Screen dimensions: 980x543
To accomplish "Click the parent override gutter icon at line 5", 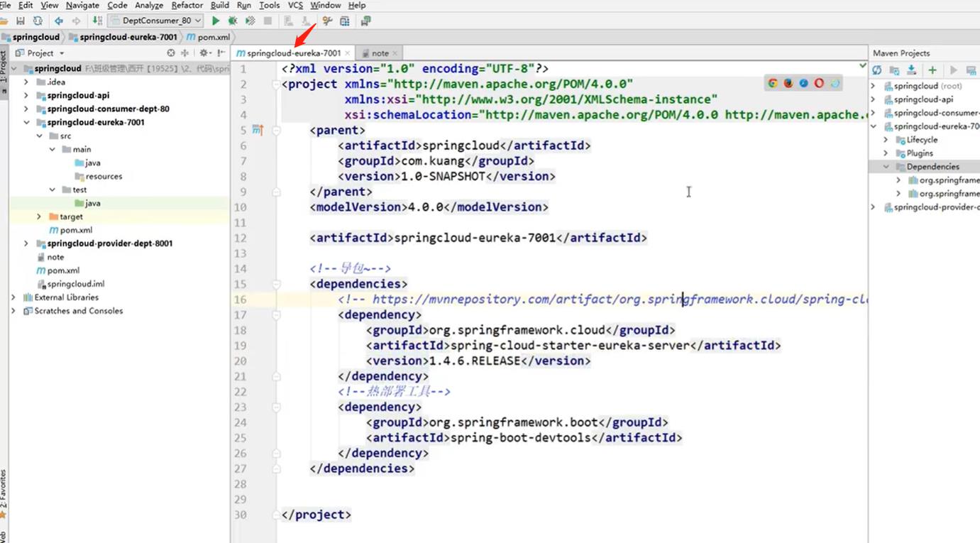I will 258,130.
